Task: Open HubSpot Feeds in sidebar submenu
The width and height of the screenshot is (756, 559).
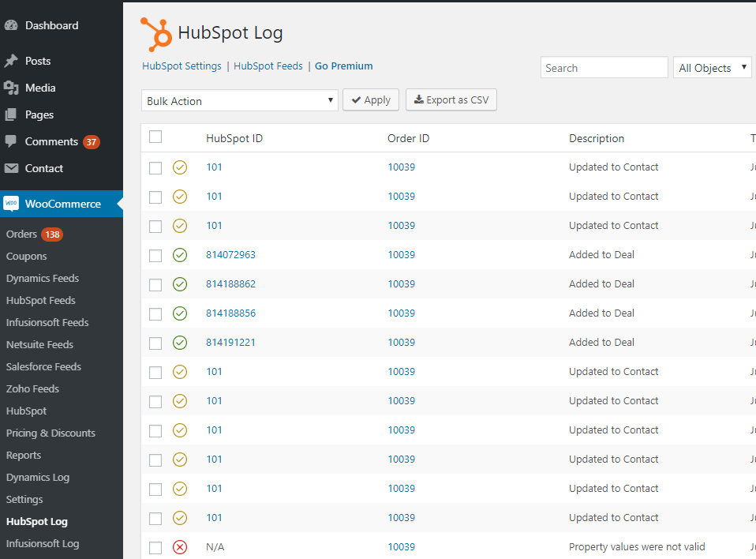Action: (41, 301)
